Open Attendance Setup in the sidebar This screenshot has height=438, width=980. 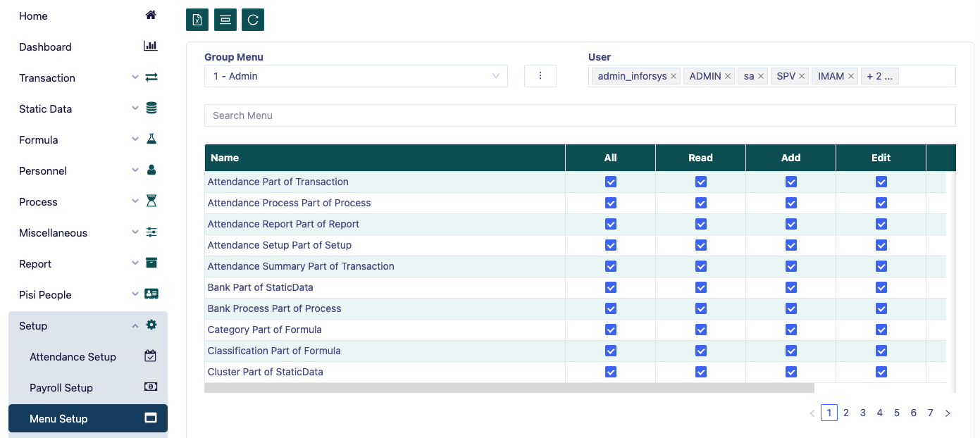[73, 356]
